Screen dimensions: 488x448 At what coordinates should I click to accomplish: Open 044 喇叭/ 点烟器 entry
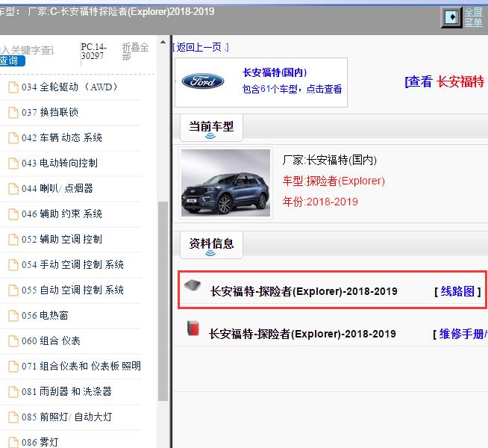pos(57,188)
